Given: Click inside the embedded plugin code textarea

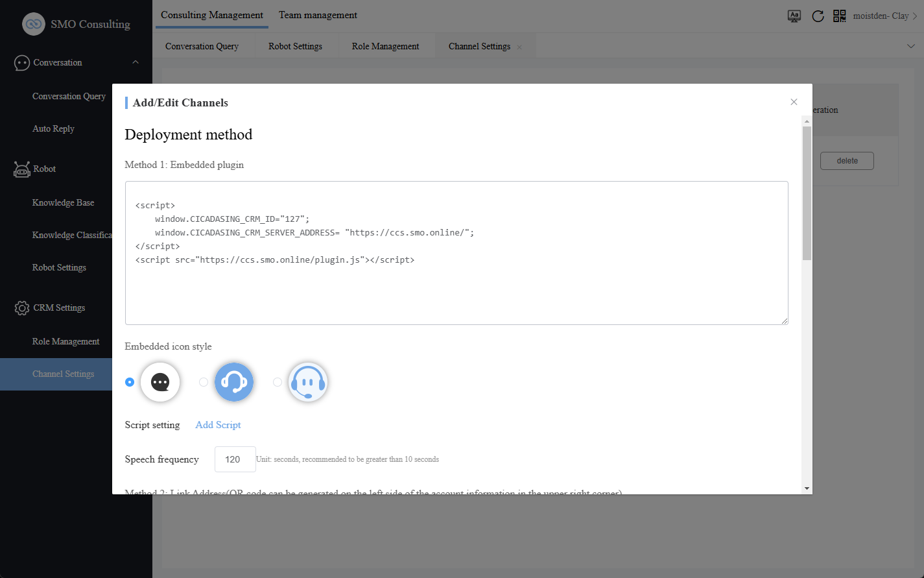Looking at the screenshot, I should 456,253.
